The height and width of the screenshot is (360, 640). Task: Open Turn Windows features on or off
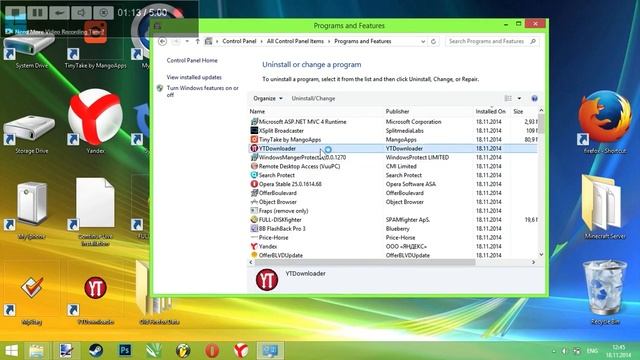pyautogui.click(x=202, y=91)
